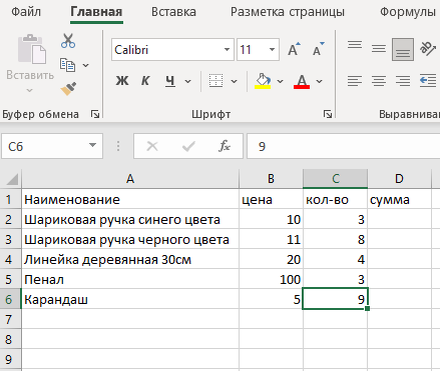440x371 pixels.
Task: Click the кол-во header cell
Action: (335, 199)
